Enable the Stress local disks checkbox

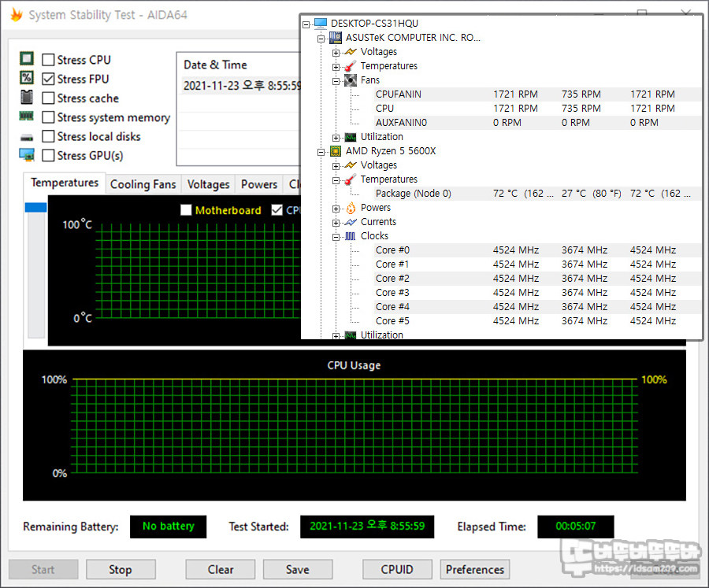pos(48,136)
